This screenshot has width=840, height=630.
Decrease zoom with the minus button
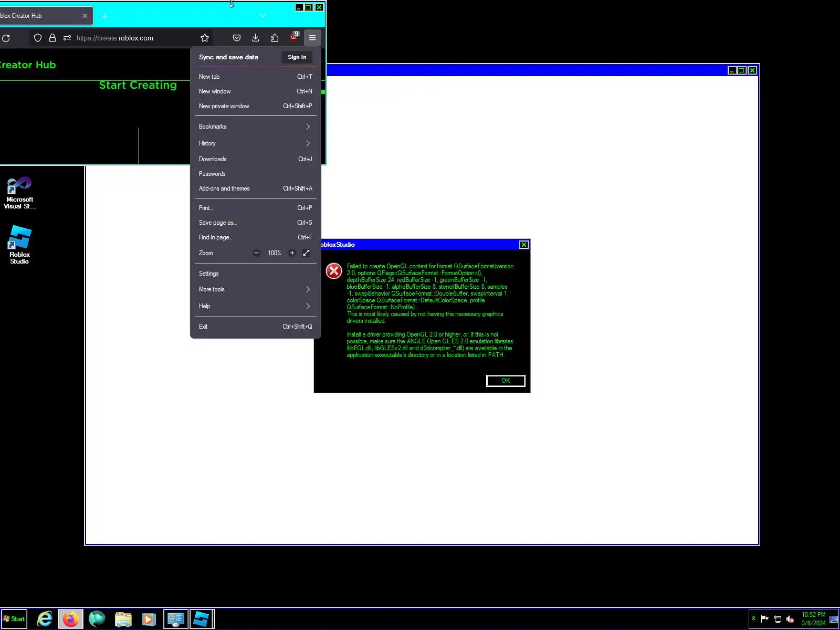click(x=257, y=253)
